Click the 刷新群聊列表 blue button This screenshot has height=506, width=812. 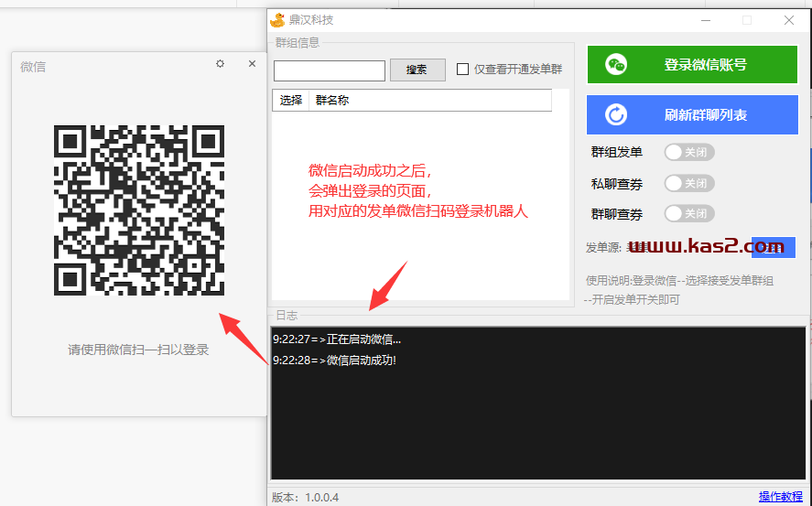(x=692, y=115)
